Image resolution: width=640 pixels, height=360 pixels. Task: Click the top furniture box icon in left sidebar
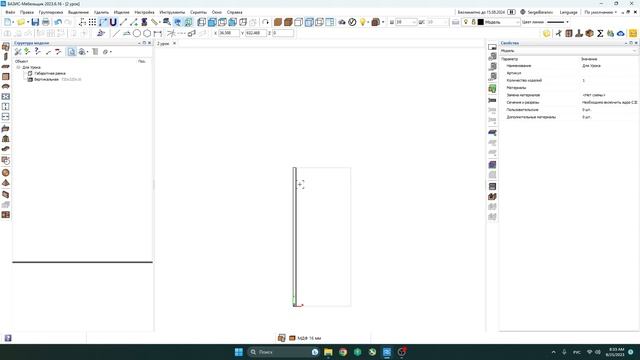pyautogui.click(x=6, y=47)
